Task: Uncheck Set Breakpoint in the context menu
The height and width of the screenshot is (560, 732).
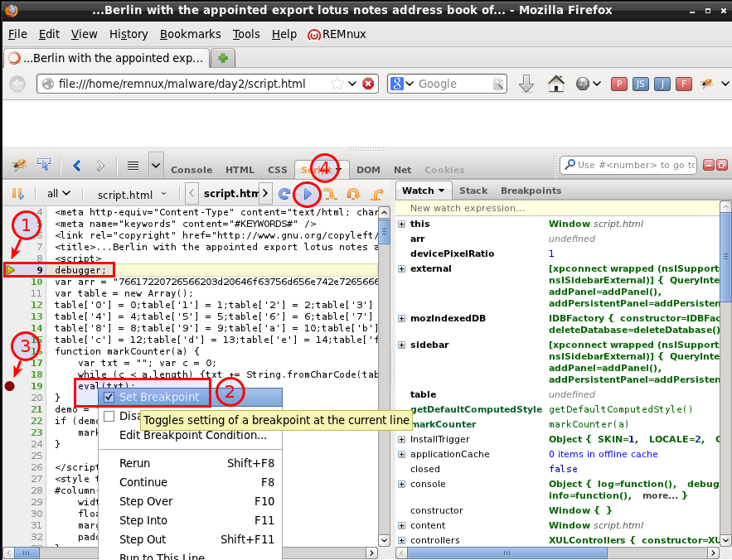Action: coord(110,397)
